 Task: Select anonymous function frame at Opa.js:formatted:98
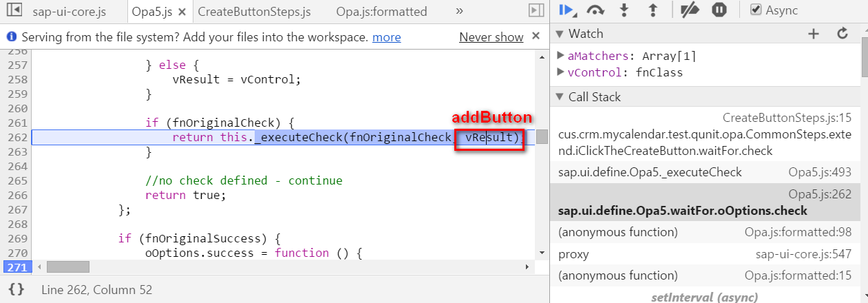pos(705,233)
